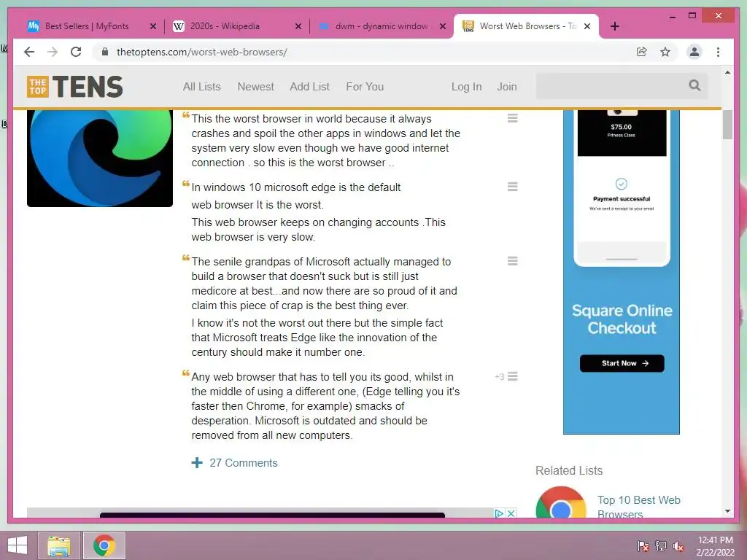
Task: Click the network tray icon
Action: click(x=661, y=546)
